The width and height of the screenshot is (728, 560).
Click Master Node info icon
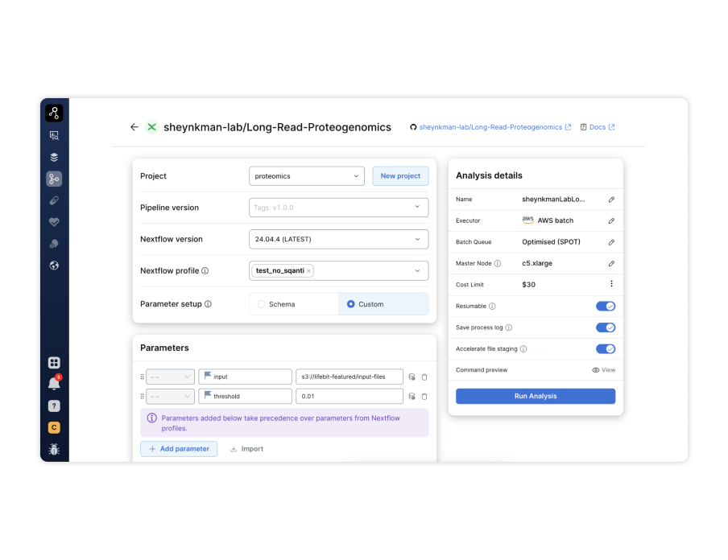498,264
